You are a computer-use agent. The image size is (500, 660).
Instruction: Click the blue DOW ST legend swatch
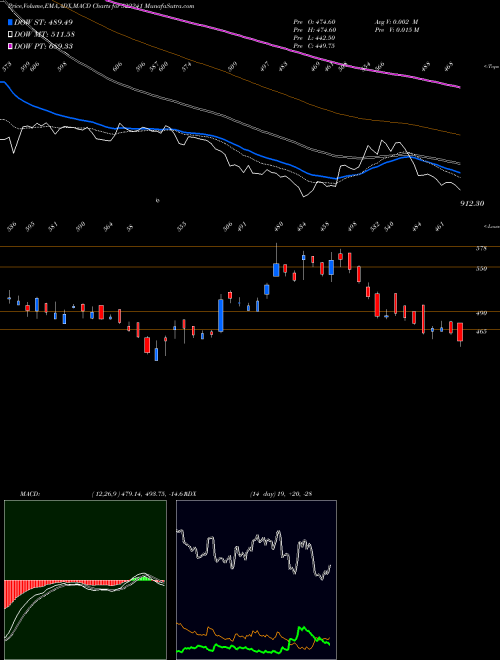coord(11,22)
